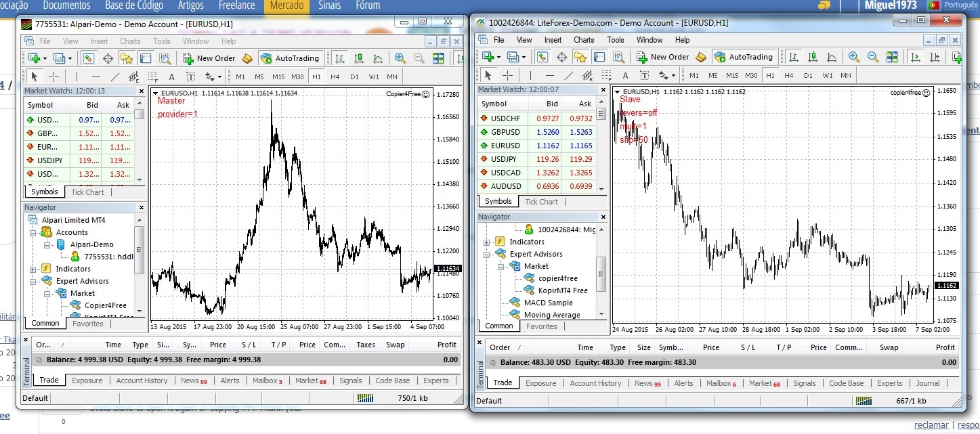
Task: Switch to Tick Chart tab in LiteForex
Action: click(x=542, y=201)
